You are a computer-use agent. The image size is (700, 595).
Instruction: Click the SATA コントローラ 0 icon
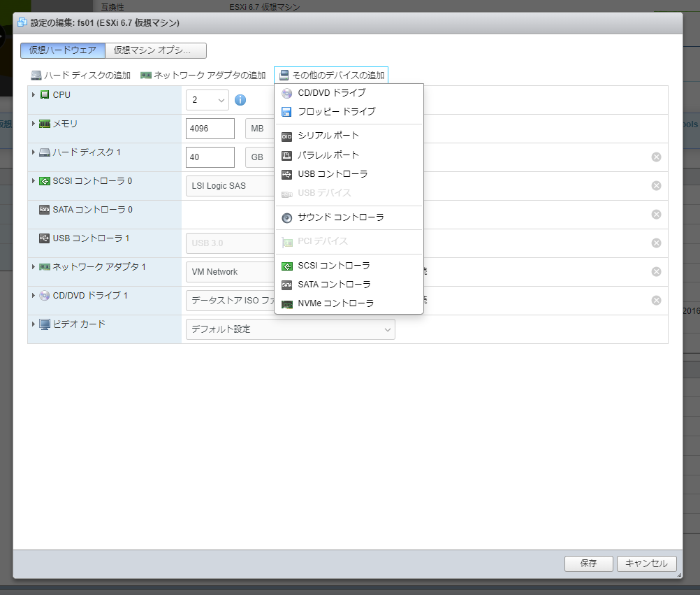(44, 210)
